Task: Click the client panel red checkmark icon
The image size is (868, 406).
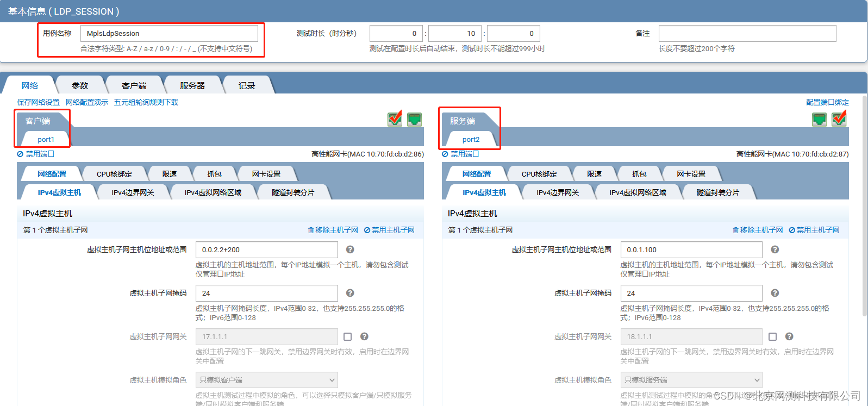Action: 395,118
